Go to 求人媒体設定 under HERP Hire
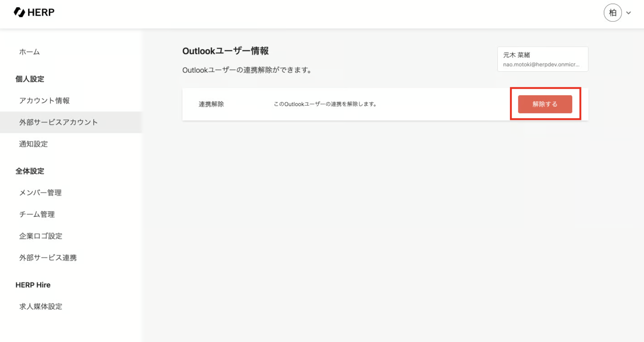 tap(41, 306)
